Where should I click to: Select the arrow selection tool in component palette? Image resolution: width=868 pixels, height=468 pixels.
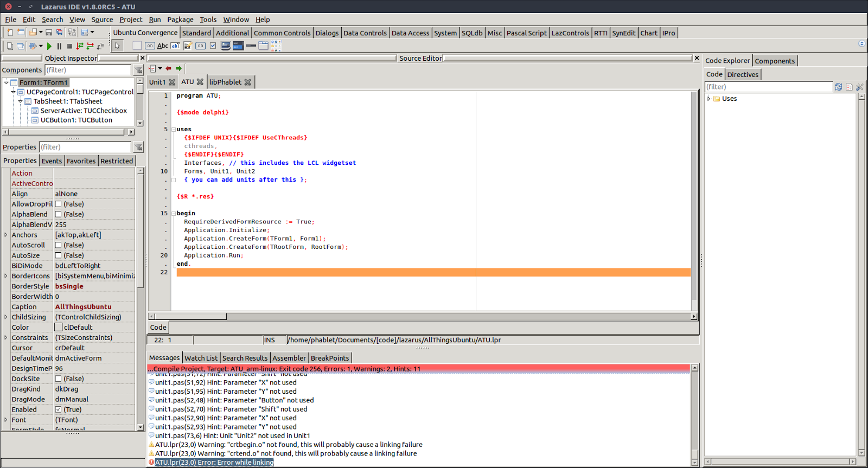(118, 46)
